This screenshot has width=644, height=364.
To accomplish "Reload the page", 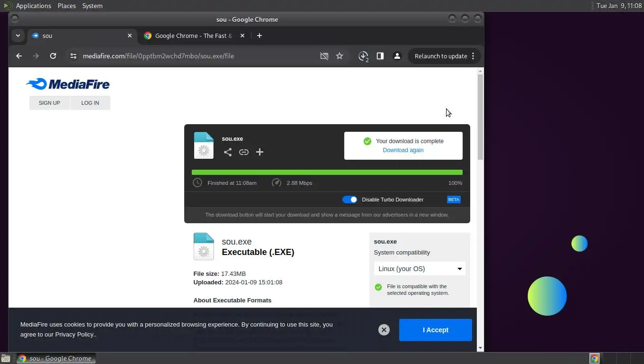I will click(x=53, y=56).
